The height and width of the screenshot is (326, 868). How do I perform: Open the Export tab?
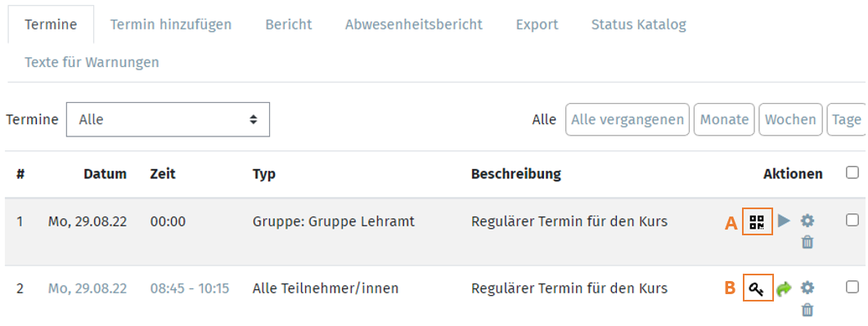(x=537, y=25)
